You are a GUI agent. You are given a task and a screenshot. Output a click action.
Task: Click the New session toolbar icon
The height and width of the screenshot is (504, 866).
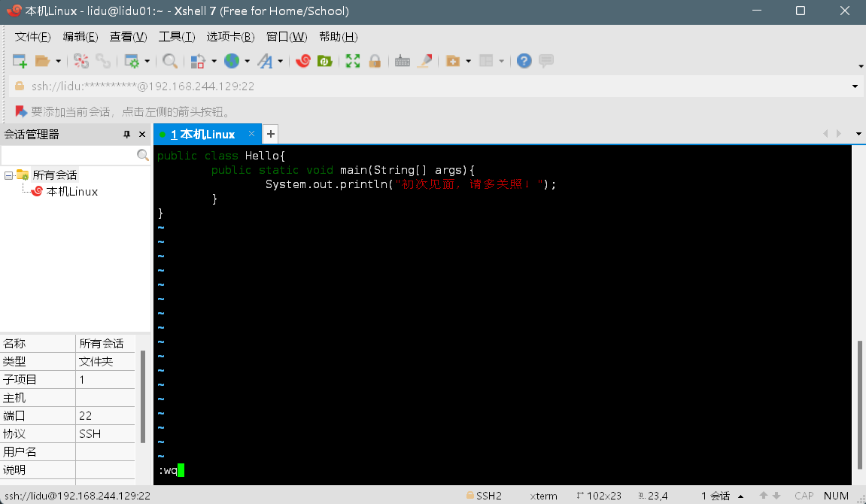click(x=20, y=61)
